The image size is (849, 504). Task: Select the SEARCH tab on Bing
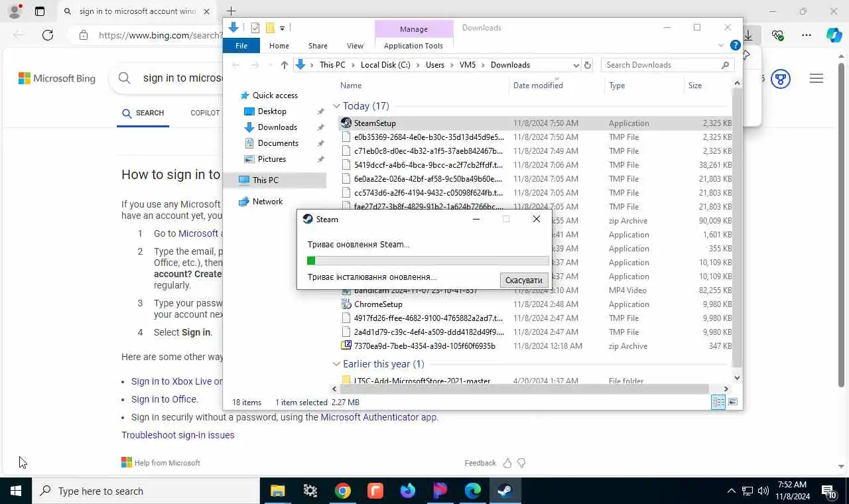[x=143, y=113]
